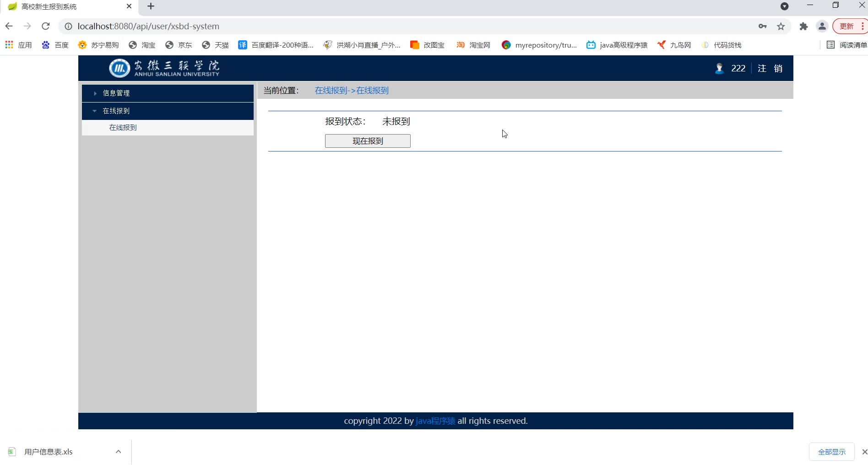
Task: Bookmark this page with star icon
Action: [x=781, y=27]
